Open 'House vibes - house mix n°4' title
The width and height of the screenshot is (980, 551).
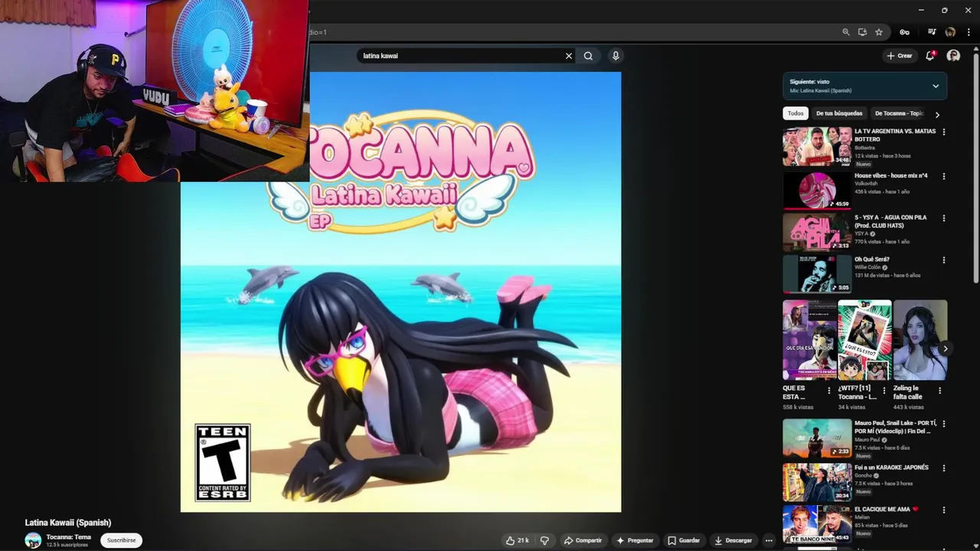pyautogui.click(x=890, y=176)
